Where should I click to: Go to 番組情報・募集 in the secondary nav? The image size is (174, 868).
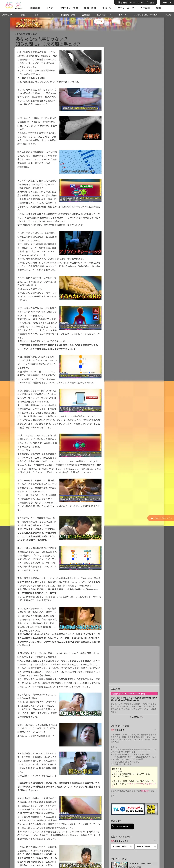(68, 15)
